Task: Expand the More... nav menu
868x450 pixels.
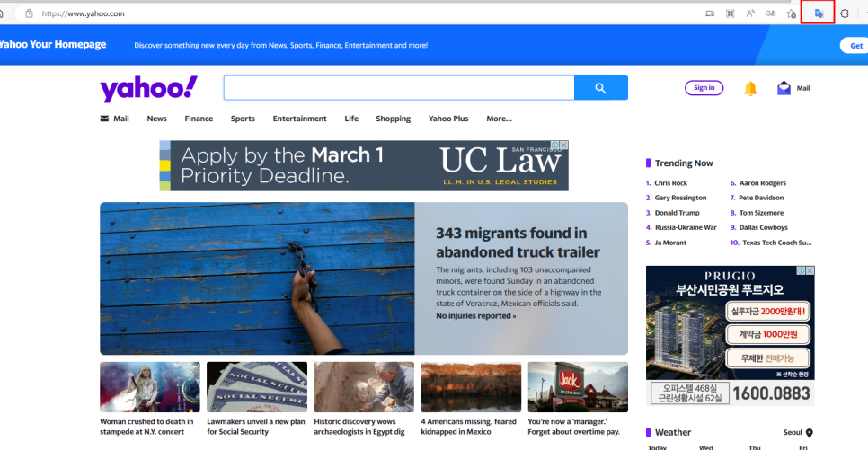Action: pos(499,119)
